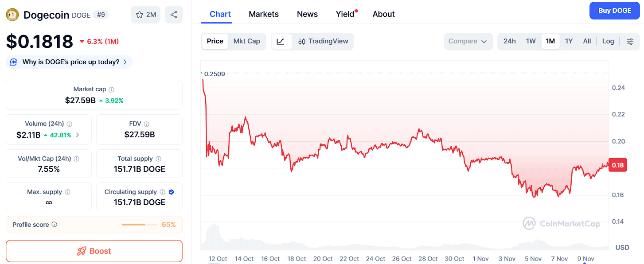Add Dogecoin to watchlist via star icon
The width and height of the screenshot is (644, 264).
click(140, 15)
